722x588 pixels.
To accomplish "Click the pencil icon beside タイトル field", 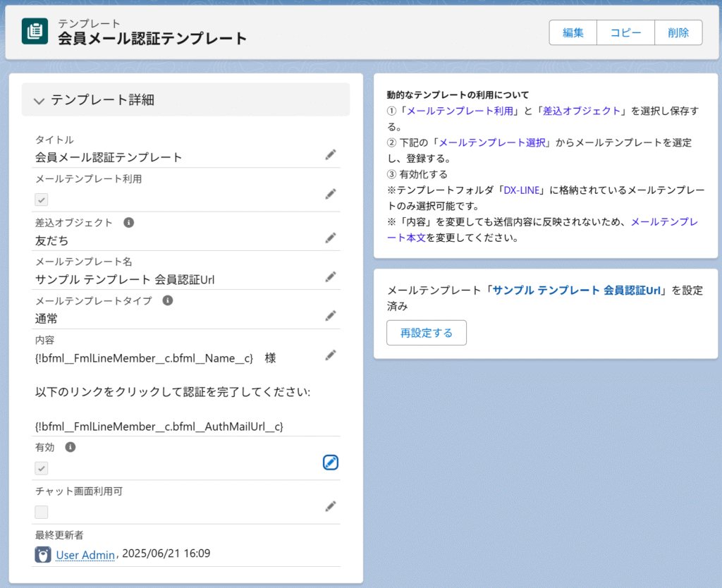I will click(331, 155).
